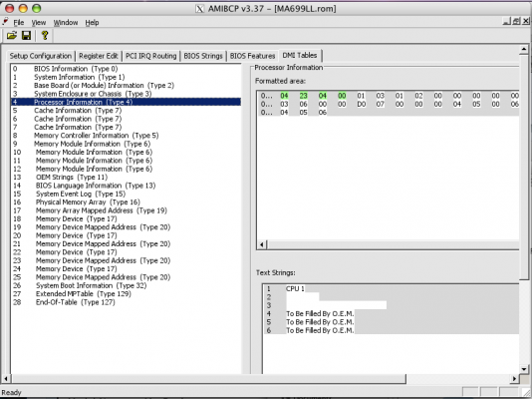Select System Enclosure or Chassis (Type 3)
Image resolution: width=532 pixels, height=399 pixels.
126,94
